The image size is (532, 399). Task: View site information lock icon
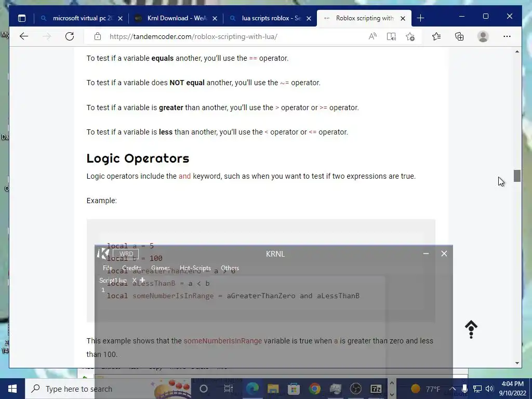pyautogui.click(x=98, y=36)
